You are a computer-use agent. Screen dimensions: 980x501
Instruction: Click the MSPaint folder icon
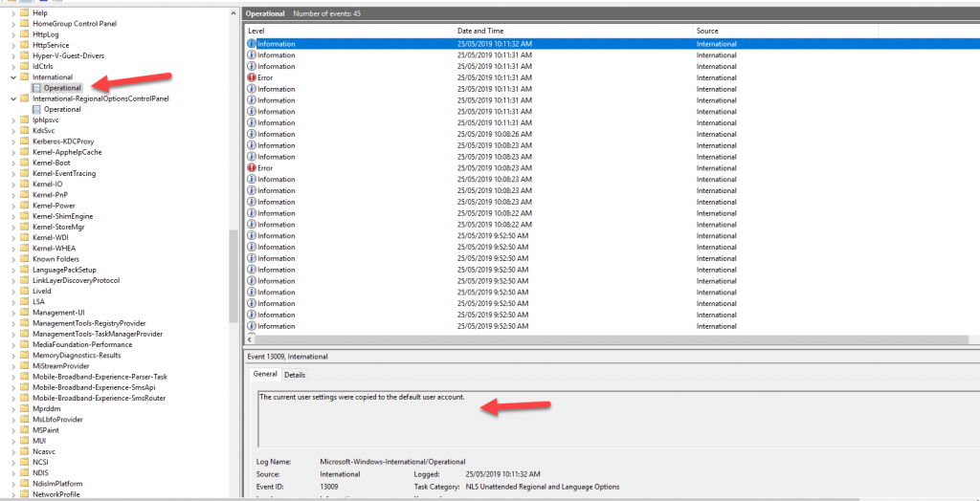pyautogui.click(x=25, y=430)
